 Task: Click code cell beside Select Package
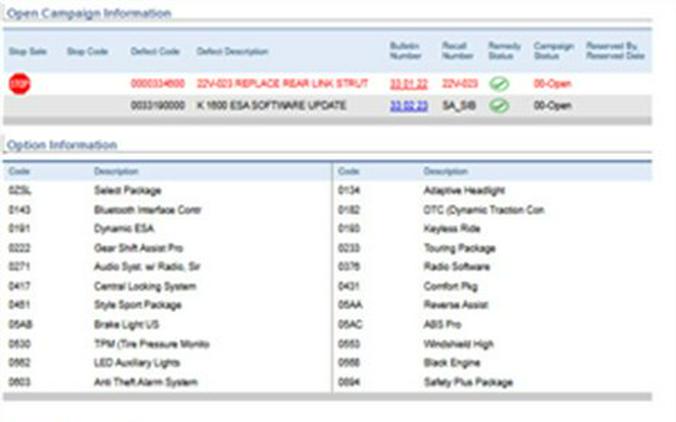[20, 191]
